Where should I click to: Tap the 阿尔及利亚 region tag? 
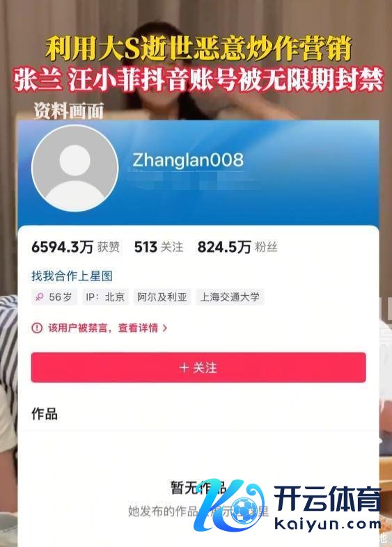click(162, 297)
